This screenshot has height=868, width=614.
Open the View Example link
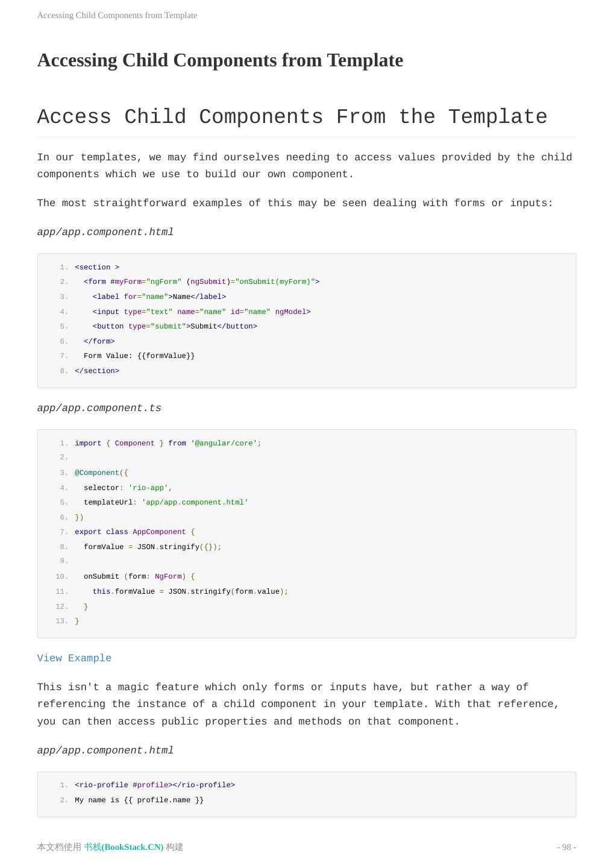point(74,658)
